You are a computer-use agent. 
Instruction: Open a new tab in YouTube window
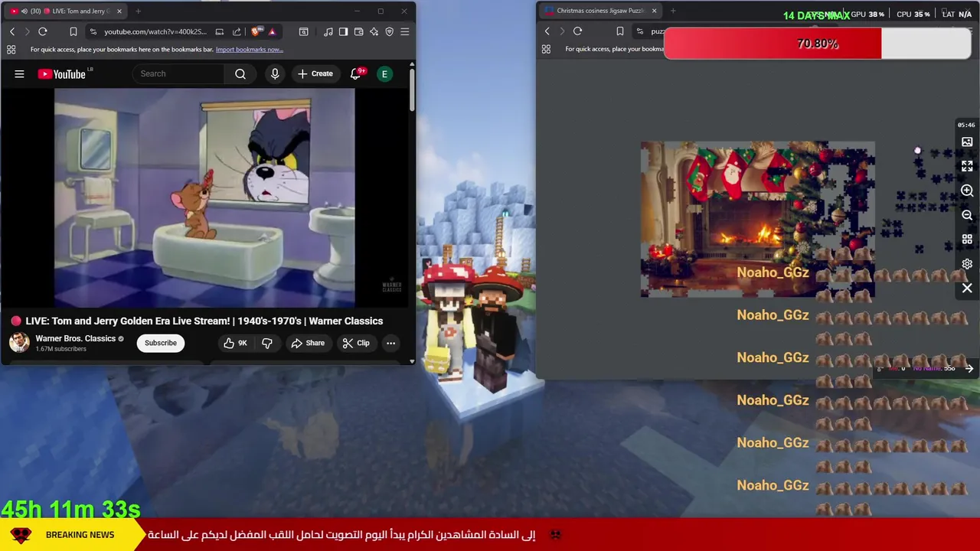point(138,11)
